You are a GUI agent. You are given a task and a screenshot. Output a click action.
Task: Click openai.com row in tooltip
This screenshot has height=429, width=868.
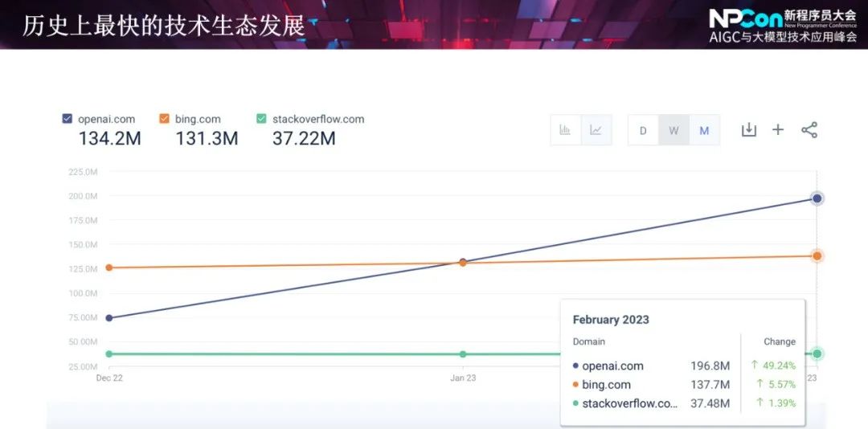(683, 366)
